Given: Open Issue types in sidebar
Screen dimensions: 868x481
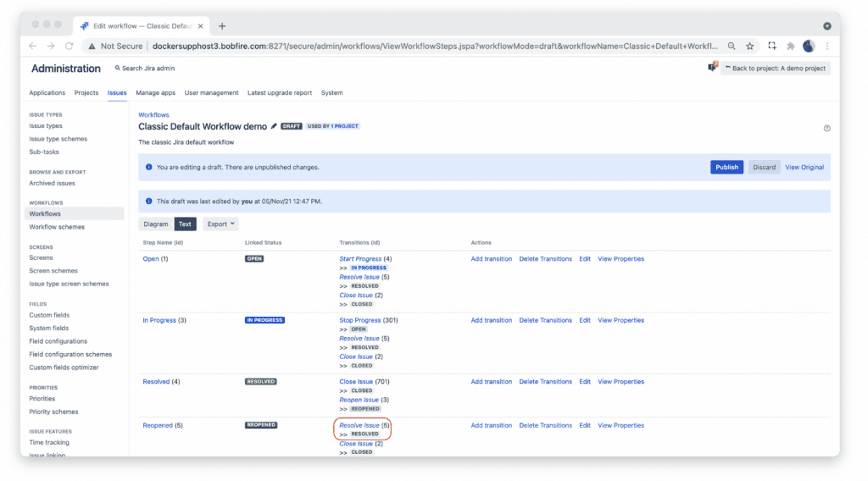Looking at the screenshot, I should 46,126.
